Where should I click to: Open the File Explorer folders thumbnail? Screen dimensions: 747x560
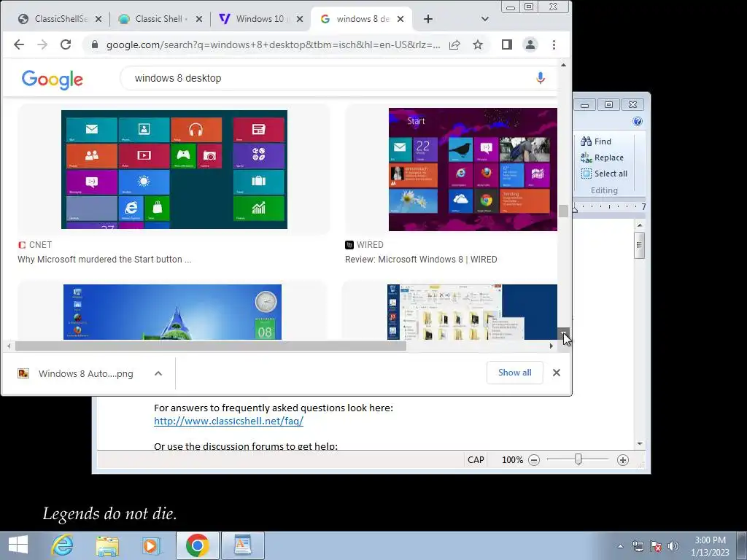click(x=472, y=312)
